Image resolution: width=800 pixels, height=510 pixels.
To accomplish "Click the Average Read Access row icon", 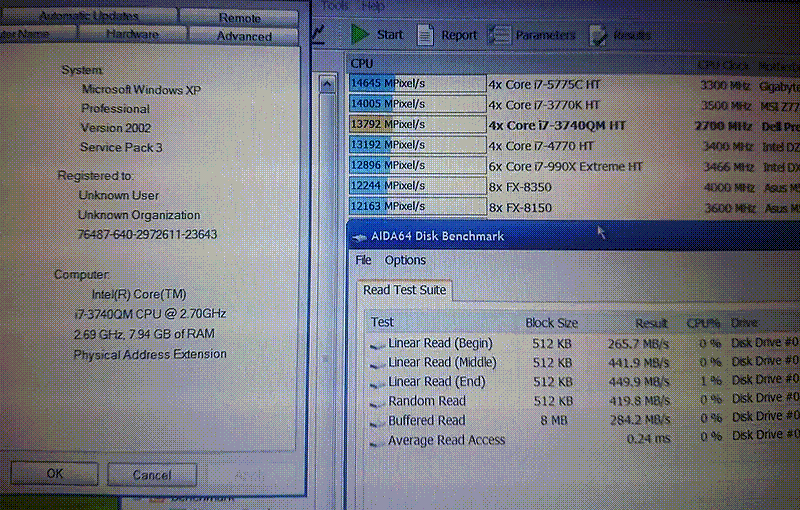I will (x=378, y=442).
